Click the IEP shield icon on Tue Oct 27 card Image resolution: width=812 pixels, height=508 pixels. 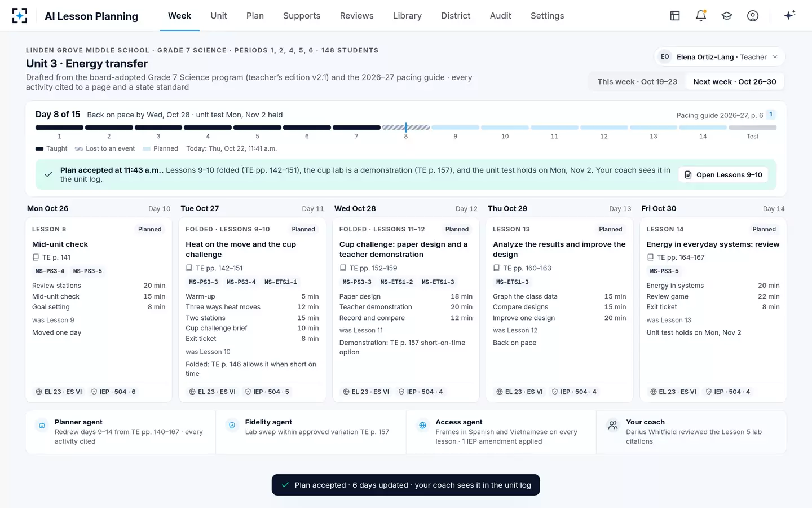click(x=248, y=392)
